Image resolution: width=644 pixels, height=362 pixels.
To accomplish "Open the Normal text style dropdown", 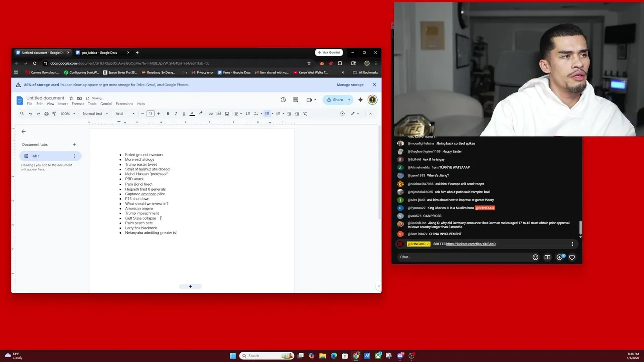I will [95, 114].
